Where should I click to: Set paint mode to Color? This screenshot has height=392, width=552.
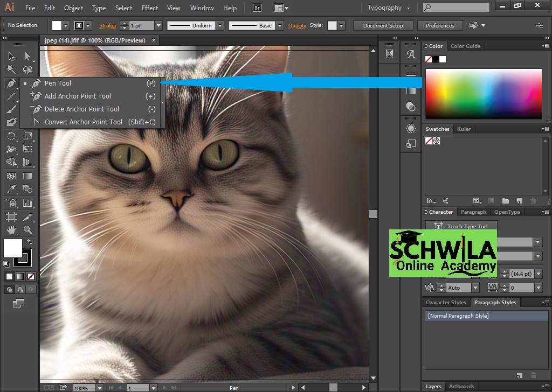(10, 277)
